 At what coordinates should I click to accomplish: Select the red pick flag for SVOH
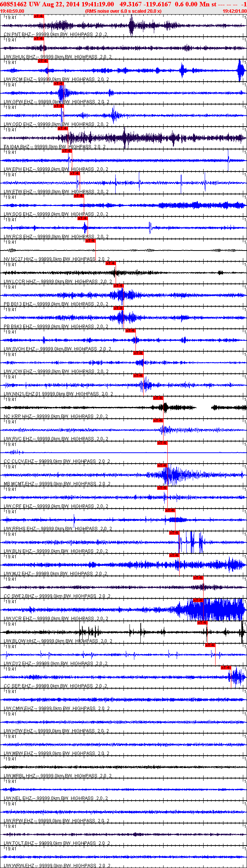(131, 331)
